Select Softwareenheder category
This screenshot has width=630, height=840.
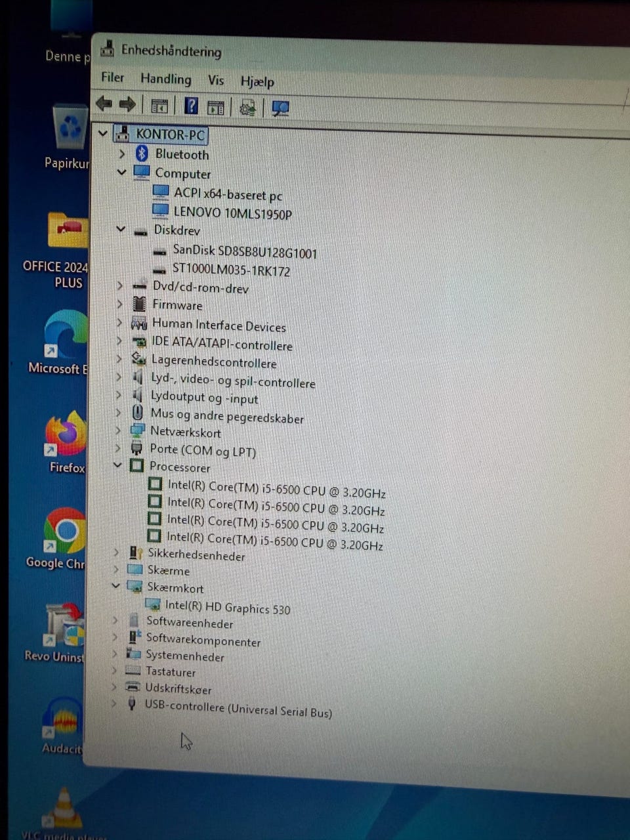point(190,622)
